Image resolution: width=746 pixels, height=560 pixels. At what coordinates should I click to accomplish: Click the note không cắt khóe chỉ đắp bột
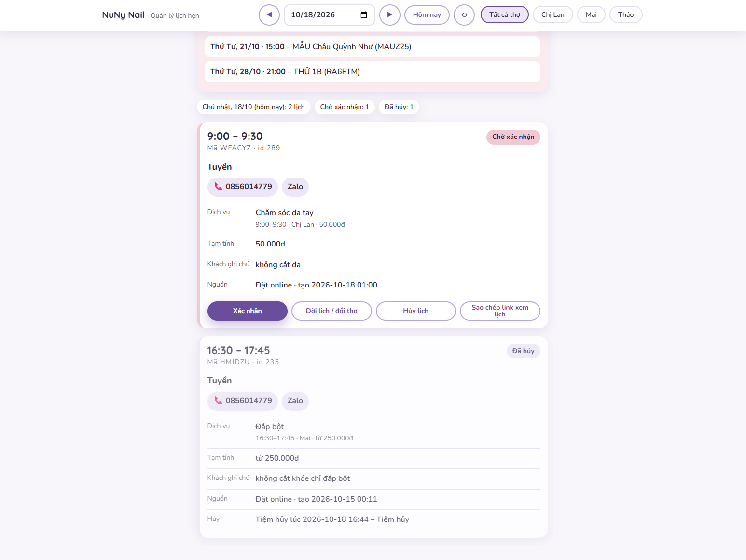[x=303, y=478]
